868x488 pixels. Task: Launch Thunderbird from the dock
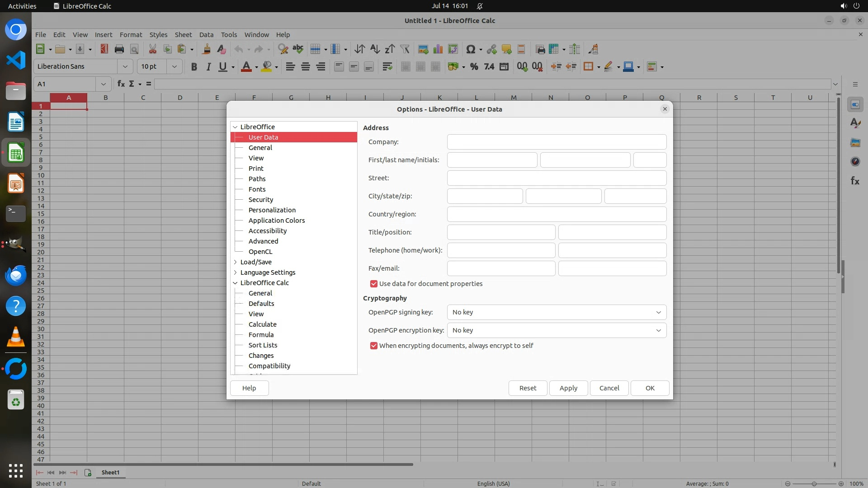[16, 276]
